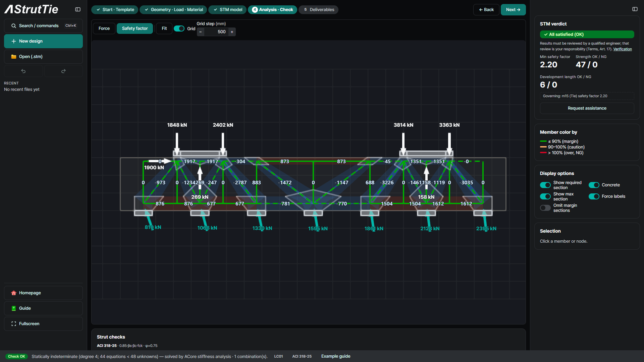Click All satisfied (OK) verdict badge

[x=587, y=35]
